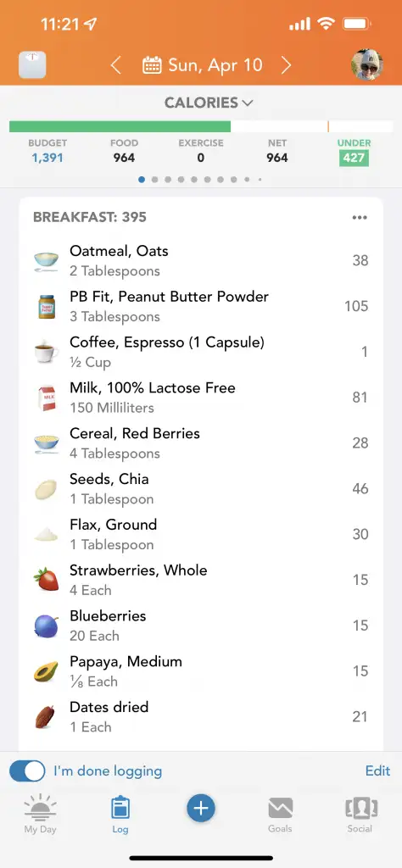
Task: Tap the 1,391 budget value
Action: point(47,158)
